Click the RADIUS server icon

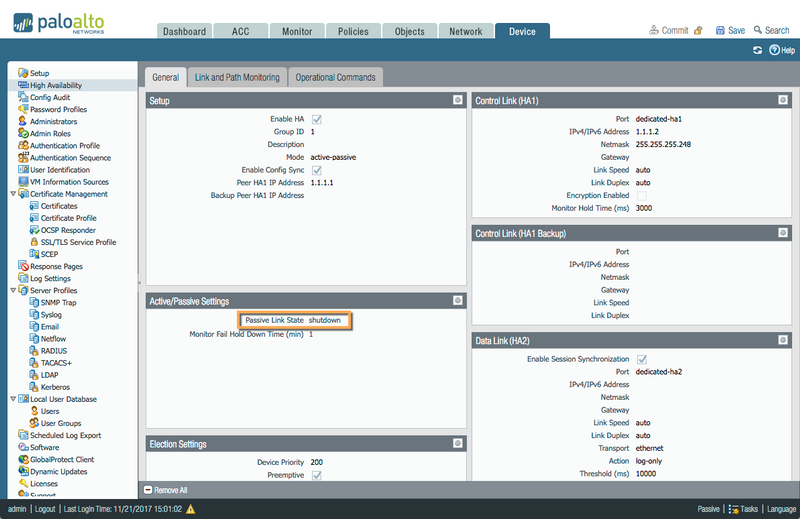[34, 351]
